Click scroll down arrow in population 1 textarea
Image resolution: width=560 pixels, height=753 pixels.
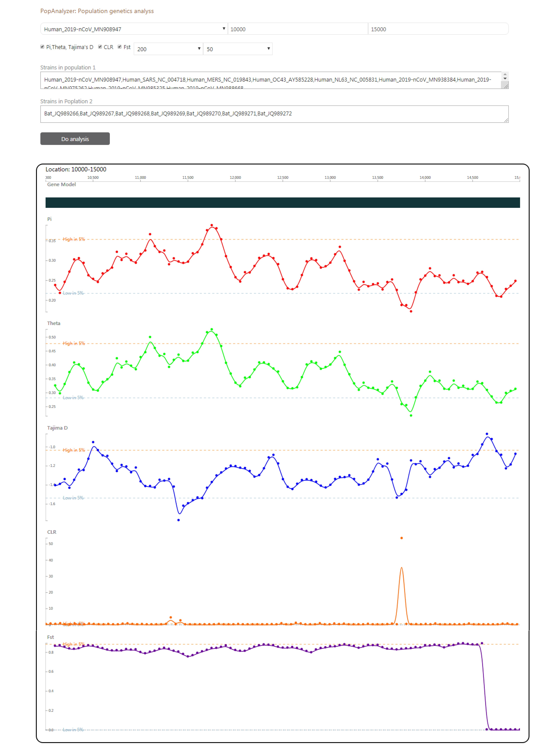pos(505,79)
